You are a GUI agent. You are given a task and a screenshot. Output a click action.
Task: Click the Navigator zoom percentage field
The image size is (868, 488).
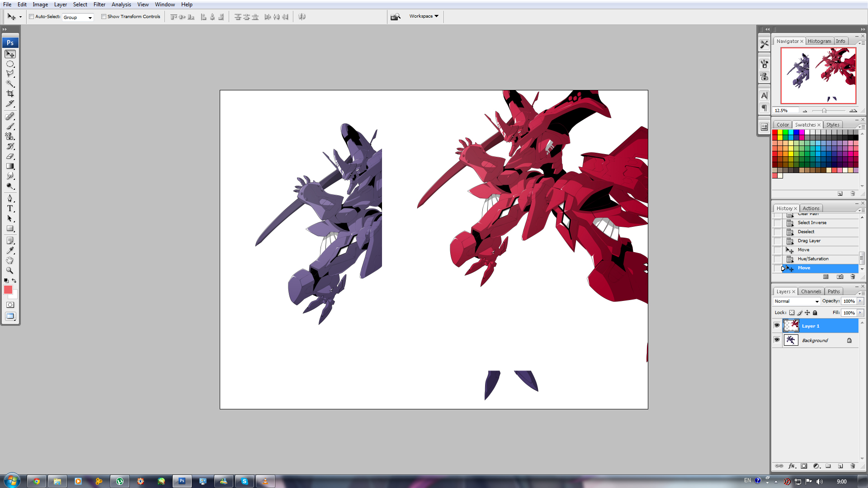(786, 111)
